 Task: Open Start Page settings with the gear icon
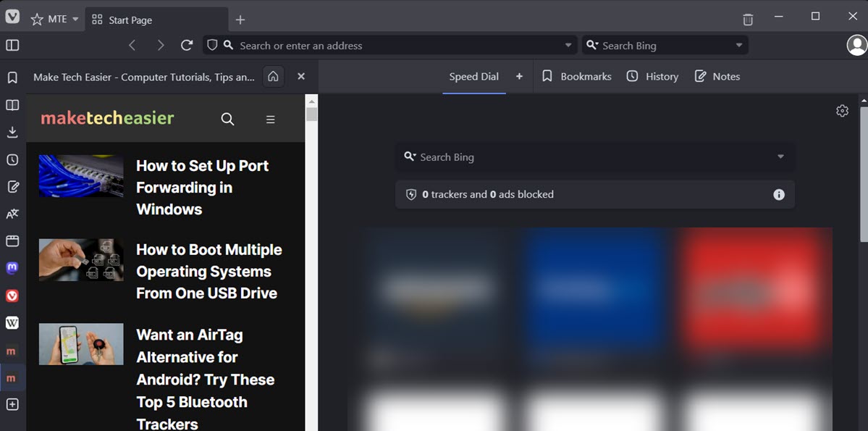(842, 111)
